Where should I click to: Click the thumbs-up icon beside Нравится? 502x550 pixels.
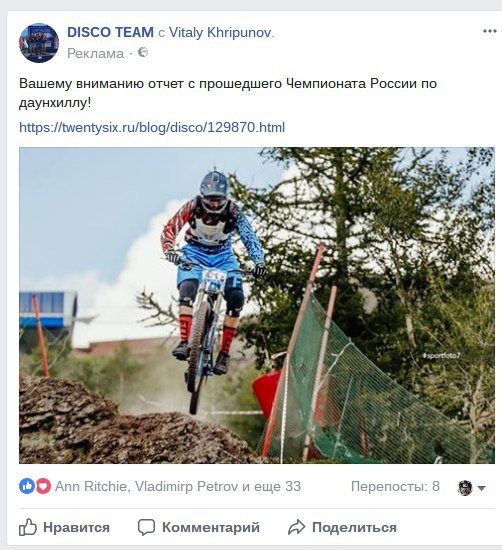click(x=28, y=527)
